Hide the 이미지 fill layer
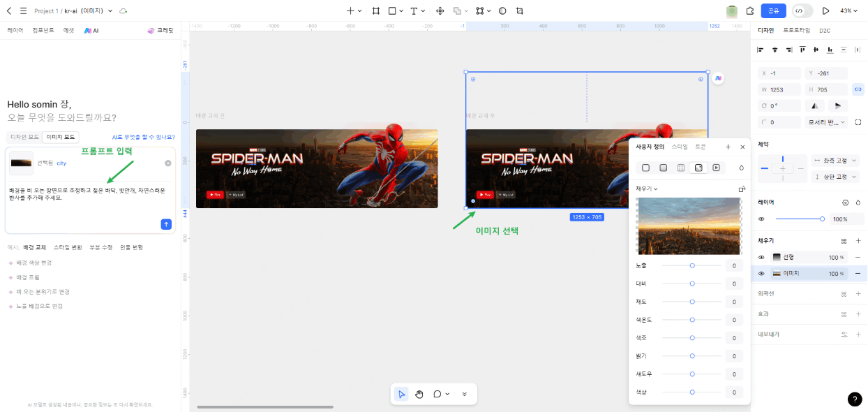 (x=761, y=274)
